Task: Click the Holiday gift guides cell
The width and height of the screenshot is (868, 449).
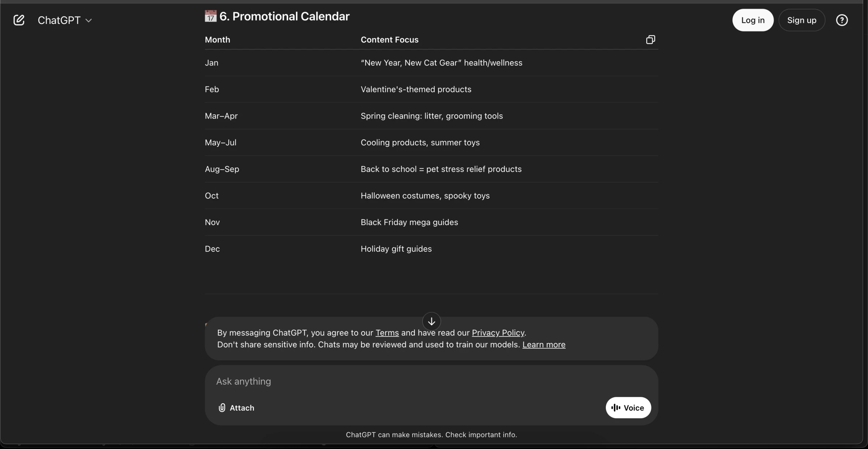Action: (396, 249)
